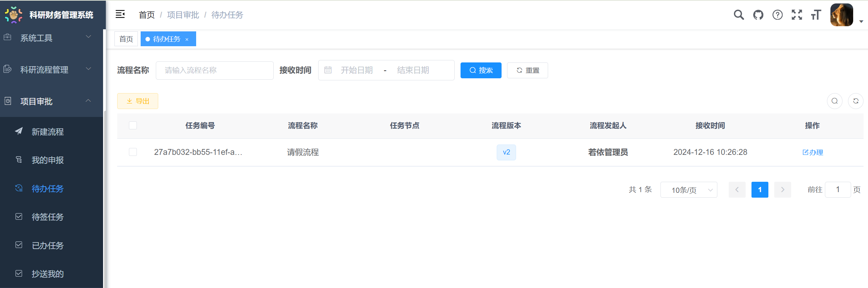Viewport: 868px width, 288px height.
Task: Select all rows via header checkbox
Action: click(x=133, y=126)
